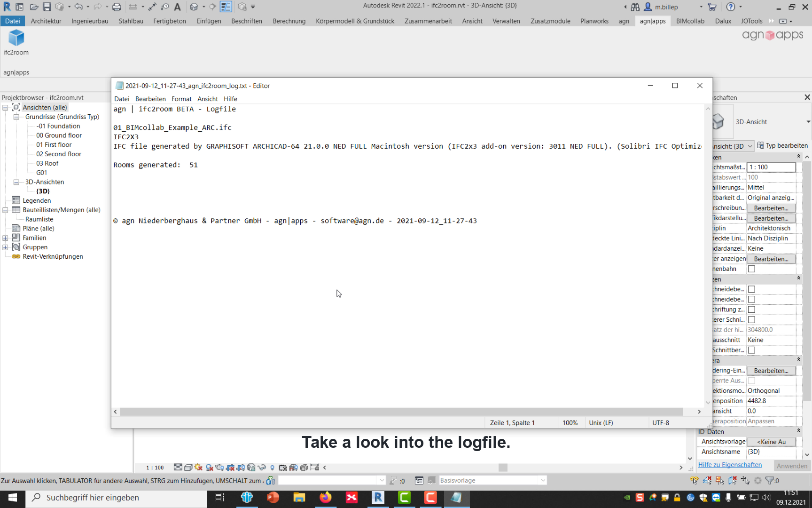Click the Windows Start button

click(x=13, y=497)
